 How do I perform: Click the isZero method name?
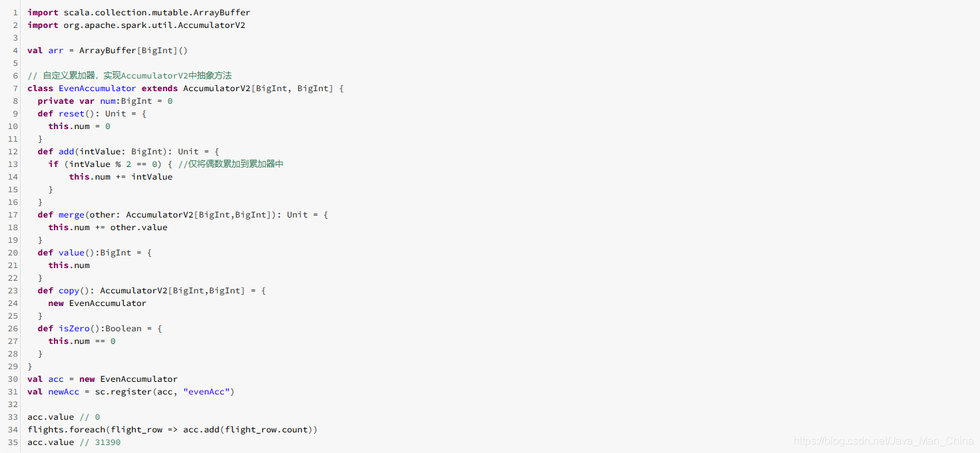(x=74, y=329)
